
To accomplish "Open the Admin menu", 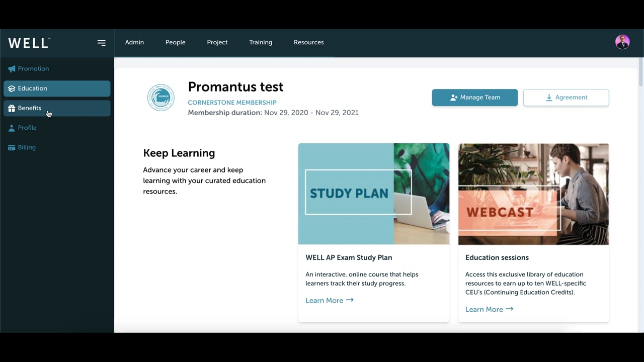I will (x=134, y=42).
